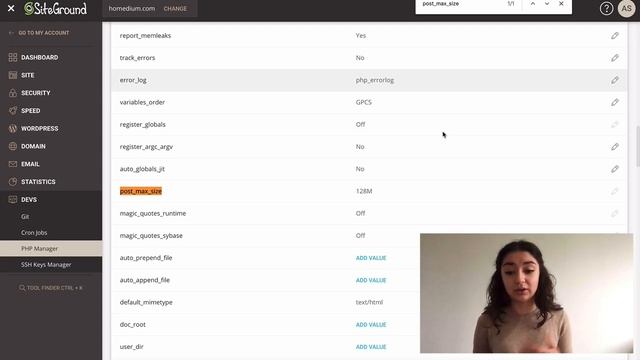Click the greyed post_max_size pencil icon
This screenshot has height=360, width=640.
point(615,191)
